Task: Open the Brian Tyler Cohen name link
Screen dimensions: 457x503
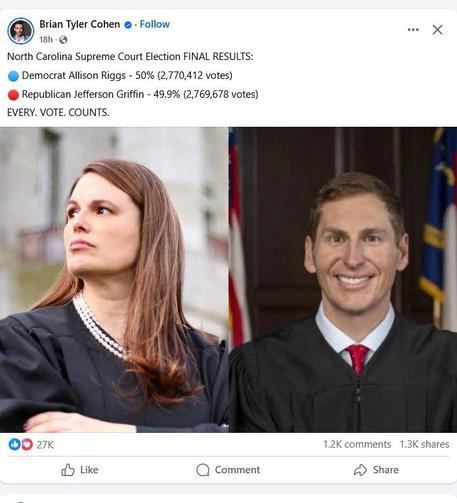Action: point(80,24)
